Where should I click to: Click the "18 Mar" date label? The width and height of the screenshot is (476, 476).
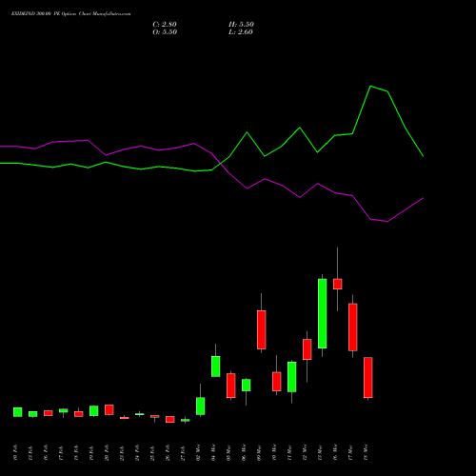click(366, 452)
